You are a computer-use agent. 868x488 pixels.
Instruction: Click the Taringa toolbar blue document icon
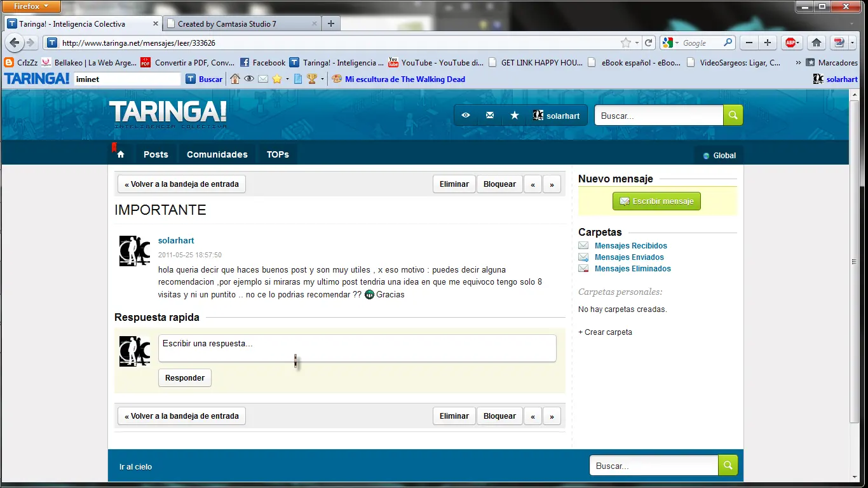pos(297,79)
